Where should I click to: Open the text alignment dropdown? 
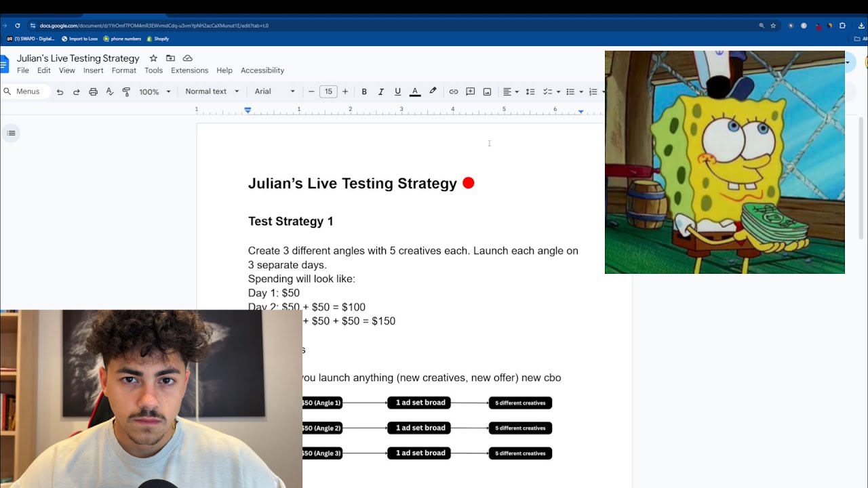coord(511,91)
